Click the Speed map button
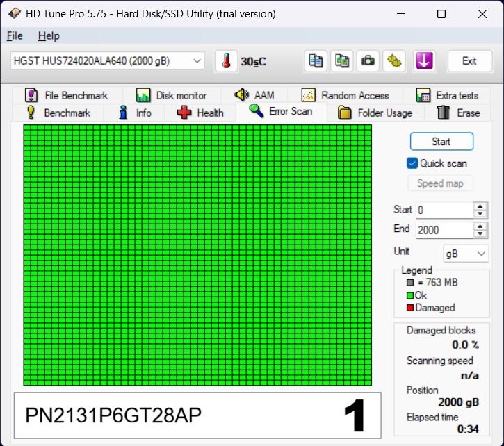The width and height of the screenshot is (504, 446). (440, 183)
